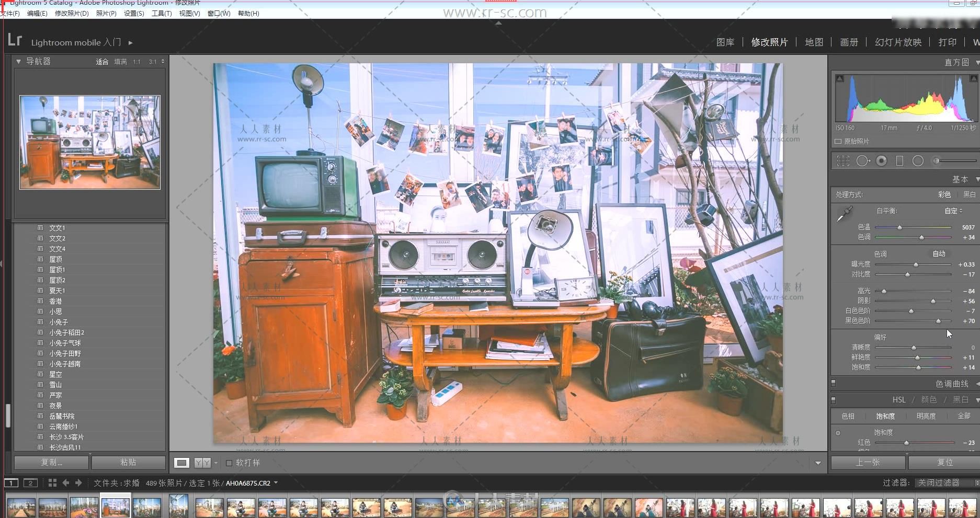
Task: Select the Graduated Filter tool
Action: (x=899, y=161)
